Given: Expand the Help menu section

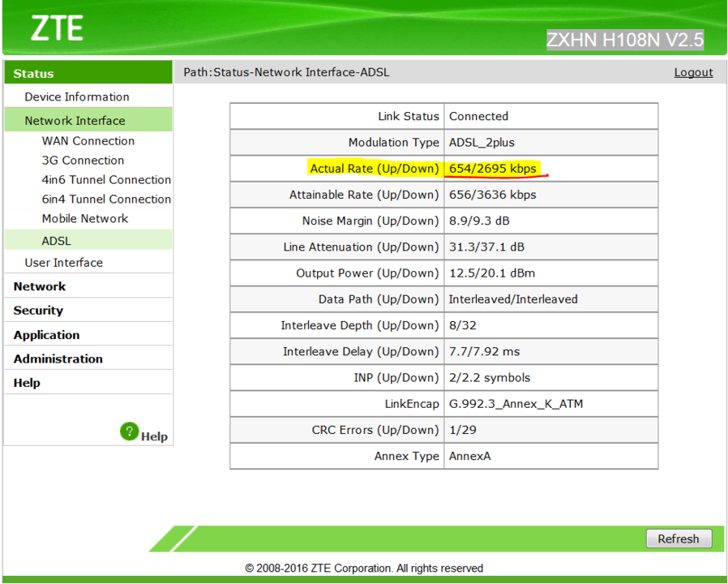Looking at the screenshot, I should coord(27,383).
